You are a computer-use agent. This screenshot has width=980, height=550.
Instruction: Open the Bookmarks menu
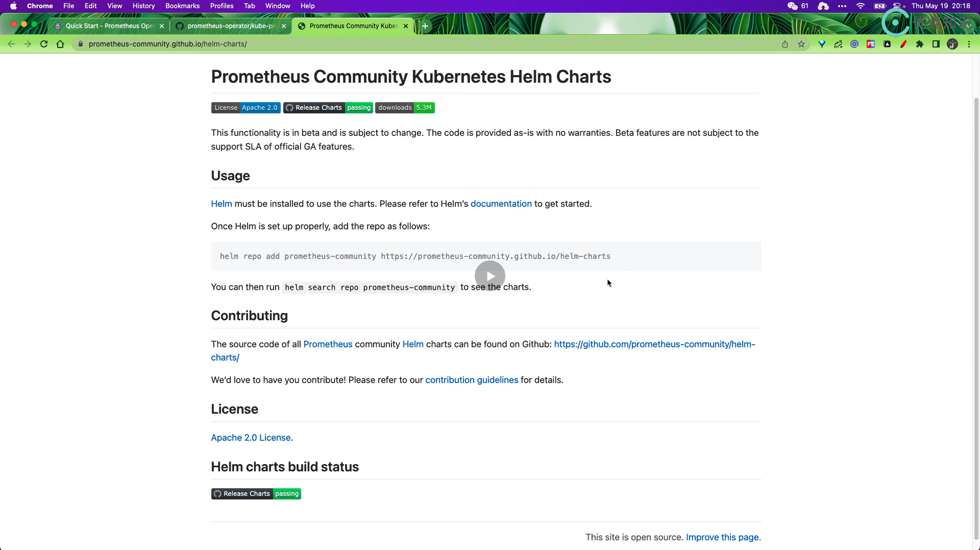click(x=182, y=6)
